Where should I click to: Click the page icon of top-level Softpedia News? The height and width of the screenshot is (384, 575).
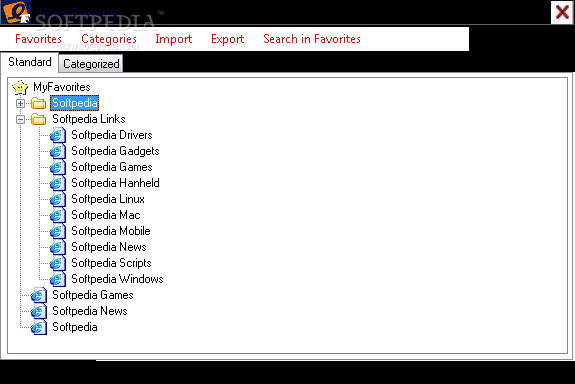click(x=39, y=311)
